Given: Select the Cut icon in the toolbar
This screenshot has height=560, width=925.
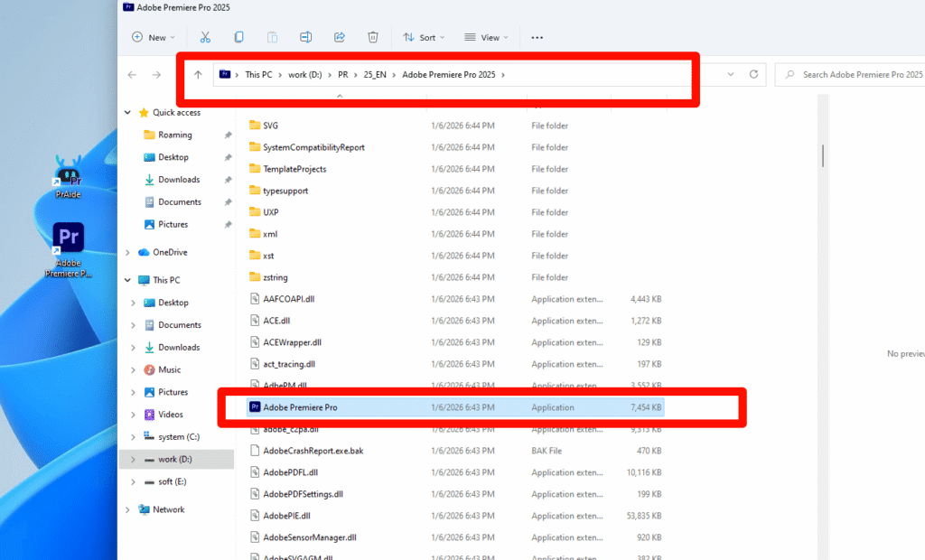Looking at the screenshot, I should pyautogui.click(x=205, y=37).
